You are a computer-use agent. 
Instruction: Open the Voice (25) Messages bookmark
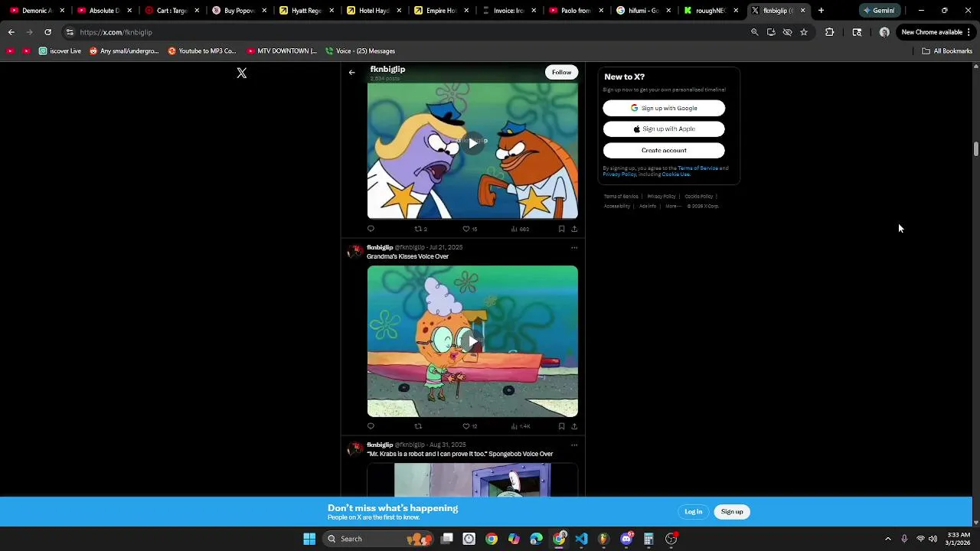coord(360,51)
